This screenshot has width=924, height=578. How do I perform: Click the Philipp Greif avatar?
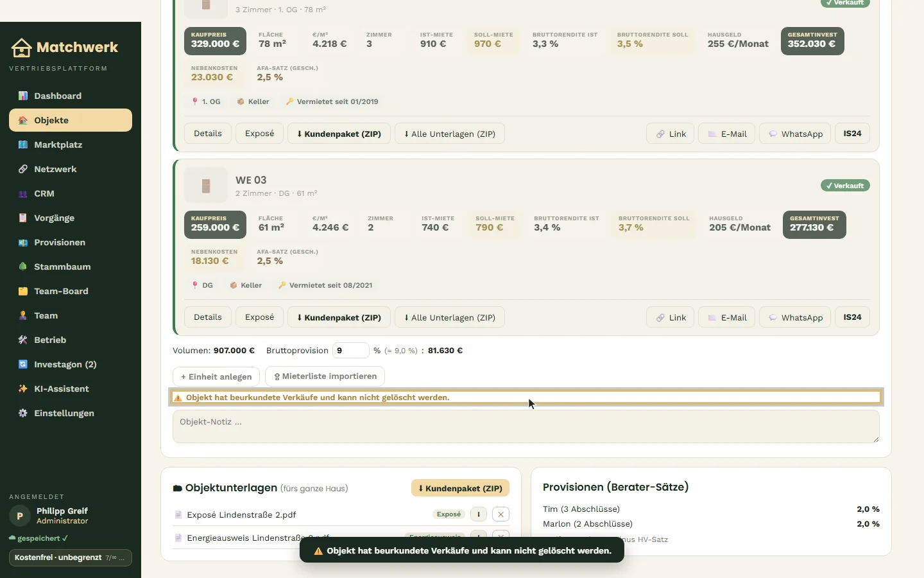click(20, 516)
